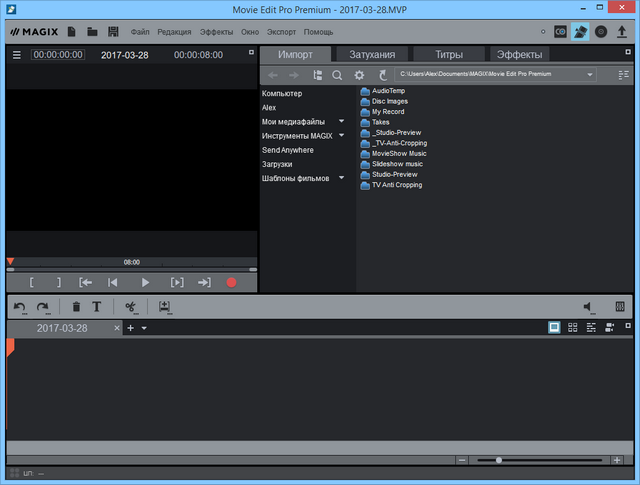Click the timeline zoom slider
Viewport: 640px width, 485px height.
(499, 460)
